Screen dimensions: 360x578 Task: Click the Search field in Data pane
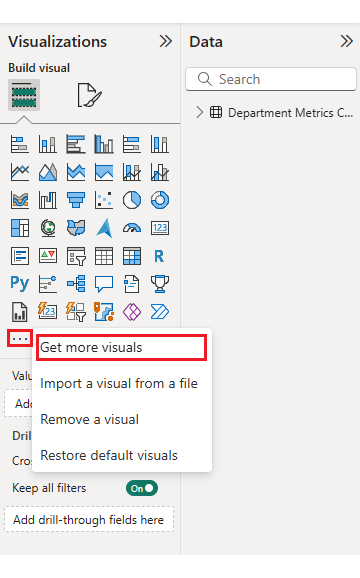[271, 79]
